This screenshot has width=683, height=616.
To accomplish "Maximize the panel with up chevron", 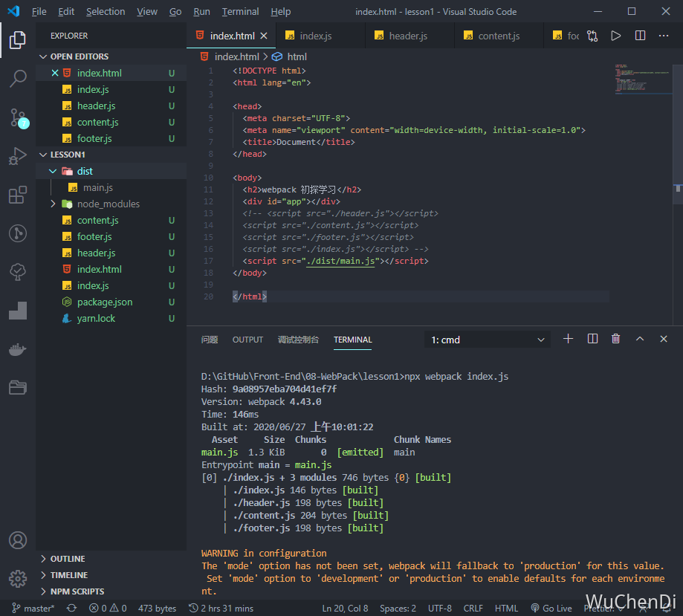I will click(x=639, y=339).
